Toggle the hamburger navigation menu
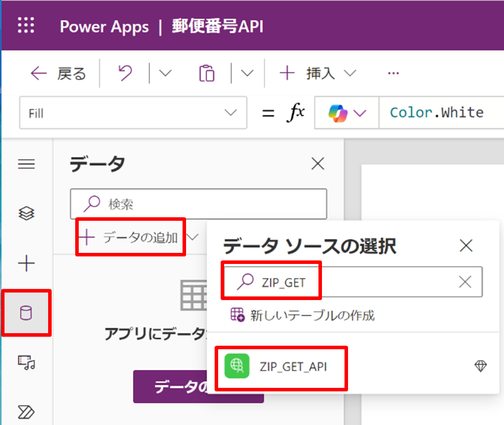 27,164
